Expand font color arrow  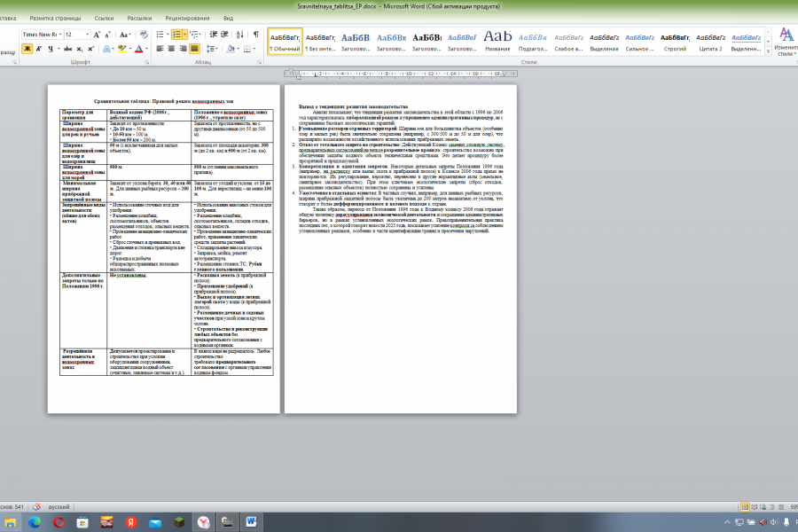pos(146,49)
